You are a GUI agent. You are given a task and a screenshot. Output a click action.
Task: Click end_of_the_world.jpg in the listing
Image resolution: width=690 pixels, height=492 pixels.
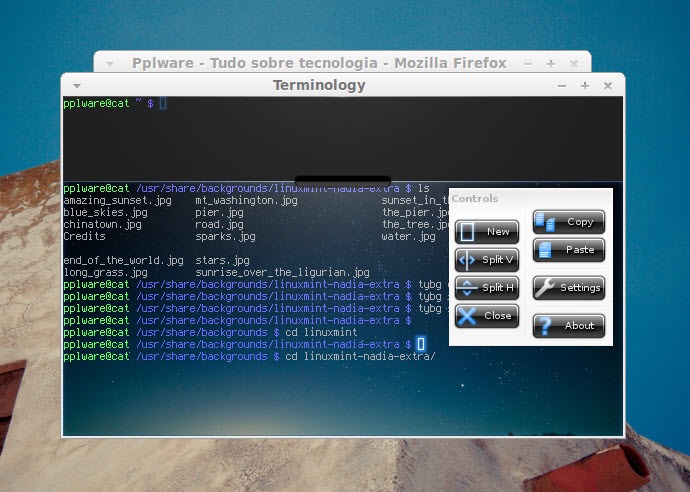point(123,261)
